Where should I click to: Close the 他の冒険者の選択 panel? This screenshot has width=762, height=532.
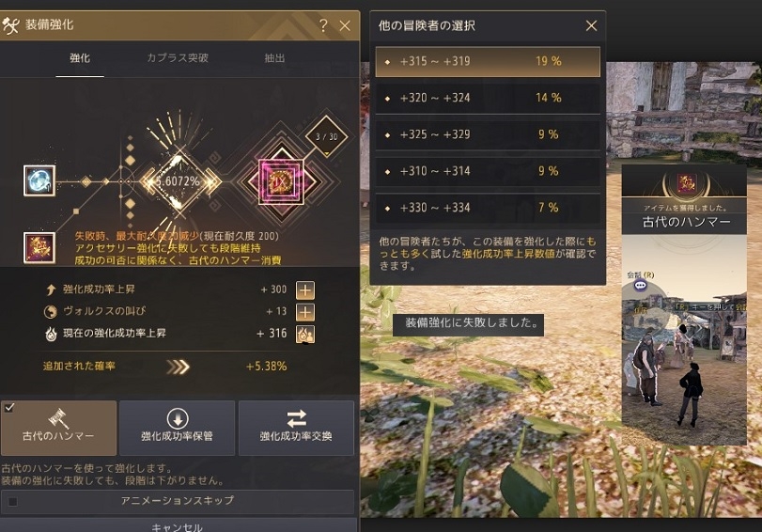pyautogui.click(x=591, y=25)
